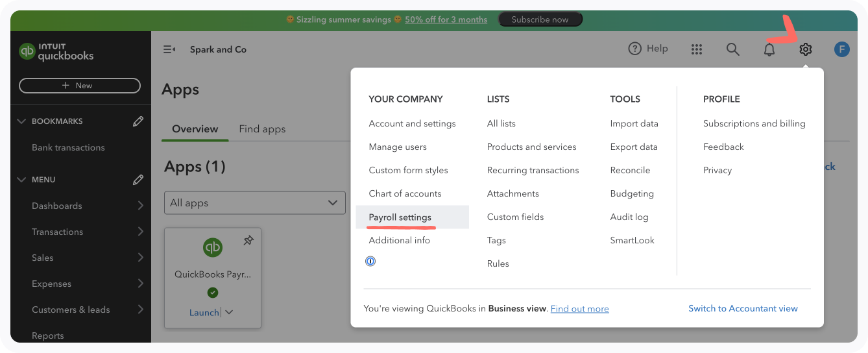Open Custom form styles

click(408, 170)
